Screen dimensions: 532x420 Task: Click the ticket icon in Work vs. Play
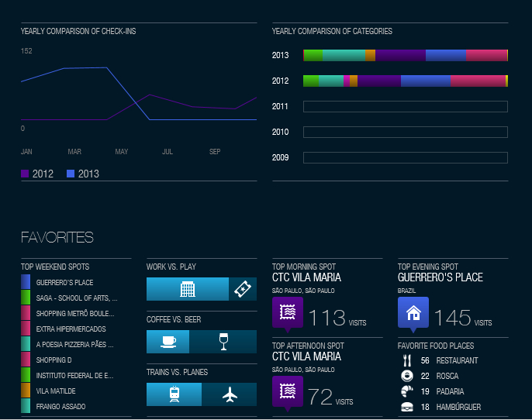click(x=243, y=289)
